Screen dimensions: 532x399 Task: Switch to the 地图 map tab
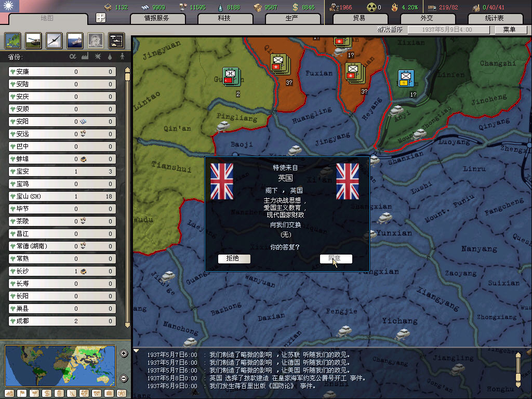pos(47,18)
